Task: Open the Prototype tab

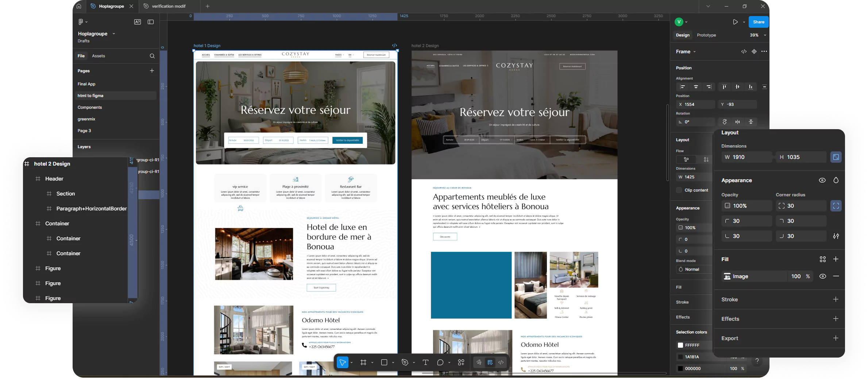Action: coord(706,35)
